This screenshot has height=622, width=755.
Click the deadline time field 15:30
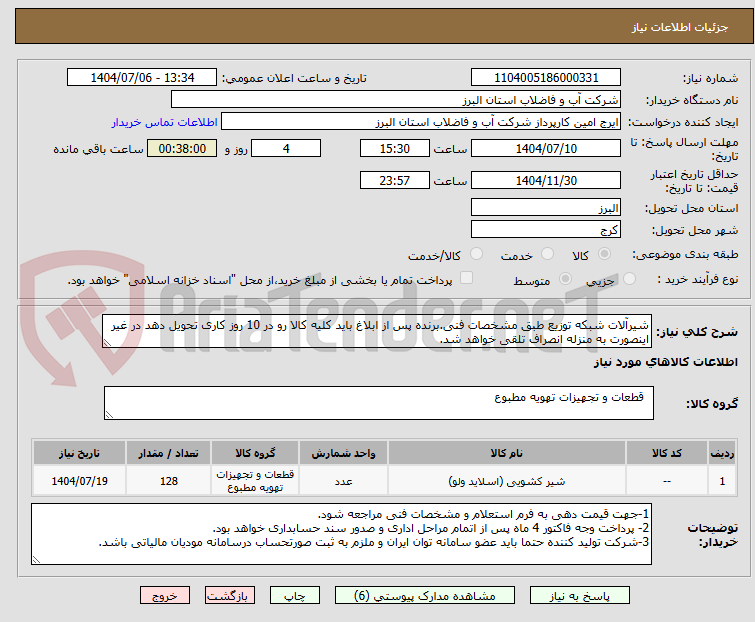pos(394,148)
